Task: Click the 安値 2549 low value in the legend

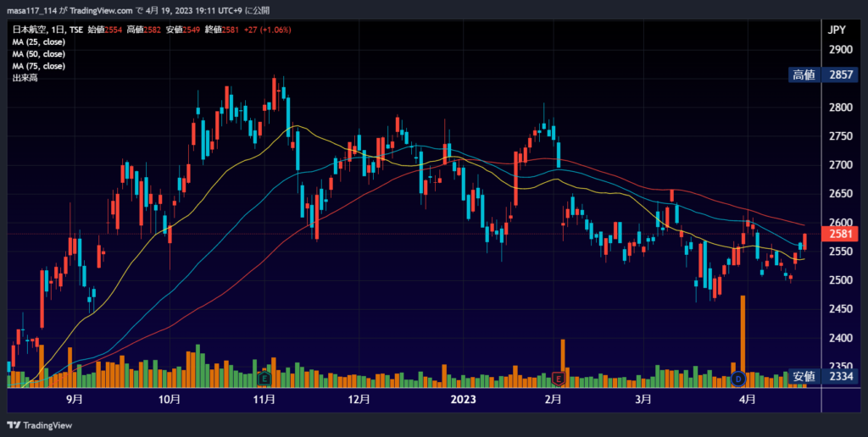Action: 183,30
